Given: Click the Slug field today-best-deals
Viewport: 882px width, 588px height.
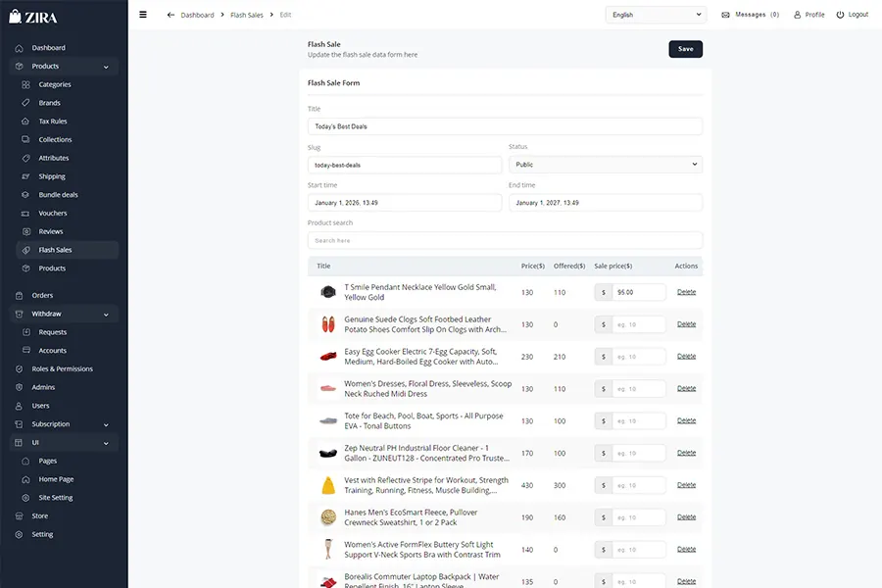Looking at the screenshot, I should tap(405, 165).
